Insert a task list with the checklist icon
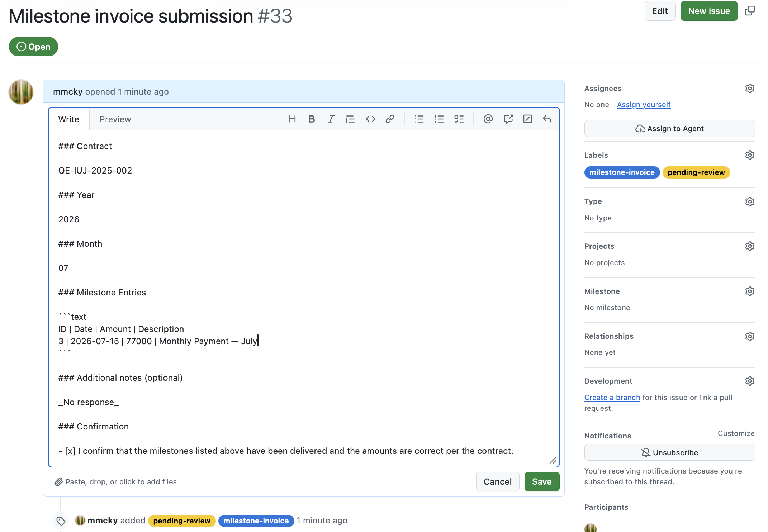 pos(459,119)
